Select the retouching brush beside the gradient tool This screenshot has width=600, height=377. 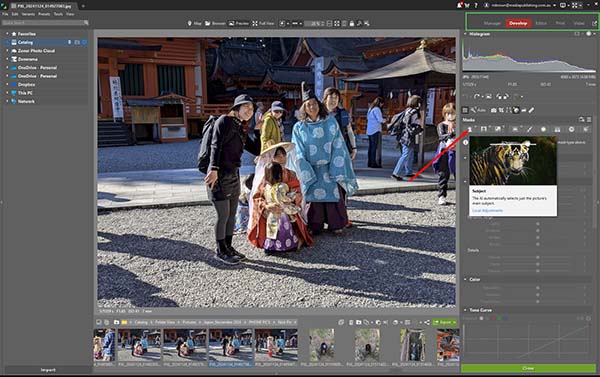click(x=531, y=110)
